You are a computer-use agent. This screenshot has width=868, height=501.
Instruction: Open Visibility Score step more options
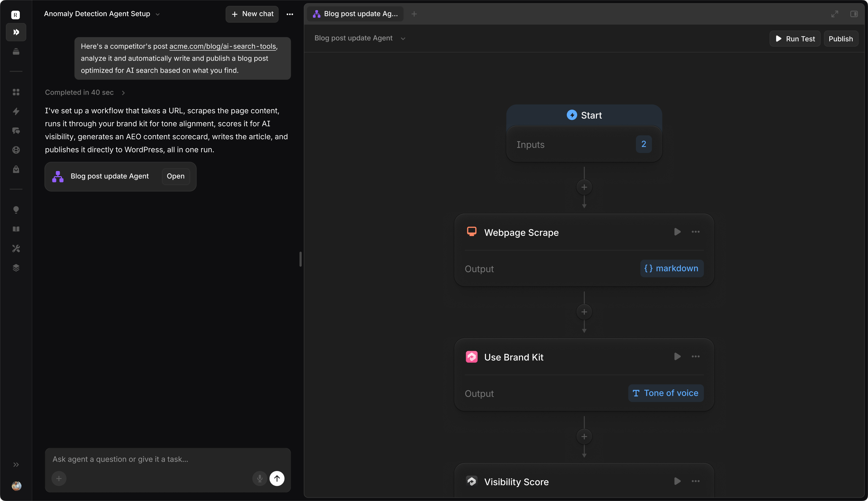[x=696, y=481]
